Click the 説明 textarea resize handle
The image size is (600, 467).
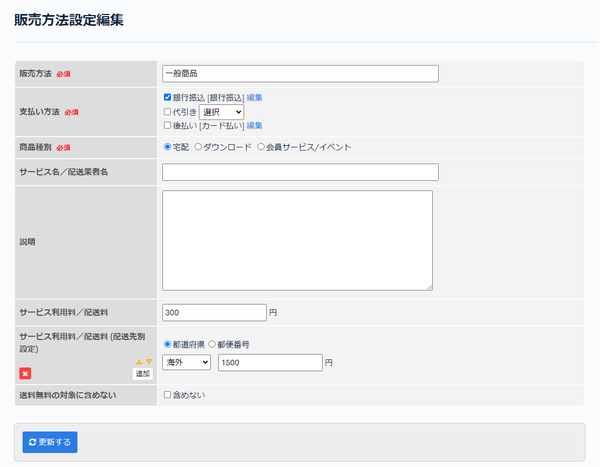pos(430,287)
